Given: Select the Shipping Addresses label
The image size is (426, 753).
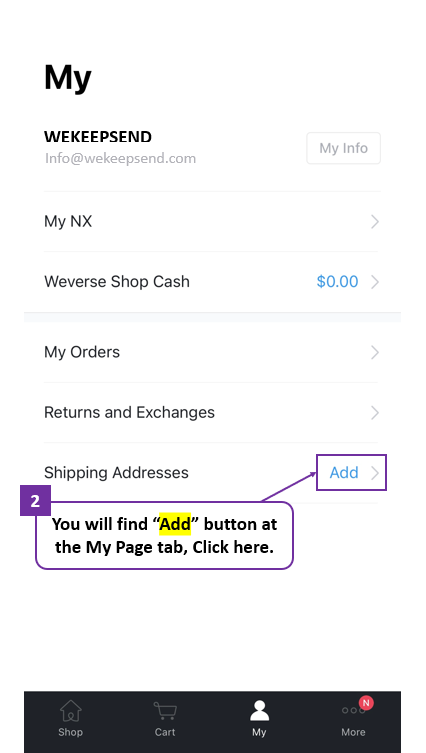Looking at the screenshot, I should point(116,473).
